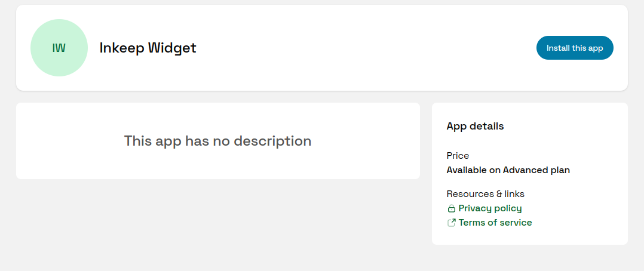Open the Terms of service link
This screenshot has width=644, height=271.
(495, 223)
